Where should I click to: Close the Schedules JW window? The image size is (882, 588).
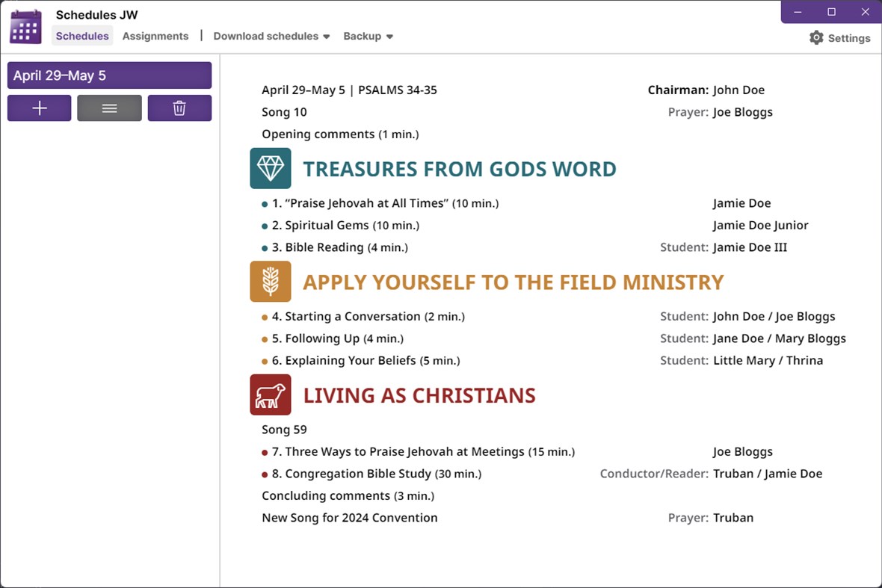(865, 12)
